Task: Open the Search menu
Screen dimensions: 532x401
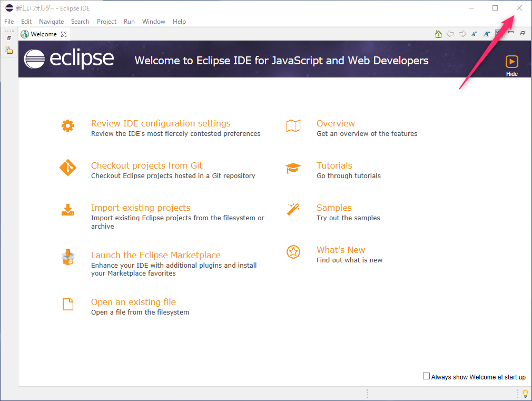Action: click(x=80, y=22)
